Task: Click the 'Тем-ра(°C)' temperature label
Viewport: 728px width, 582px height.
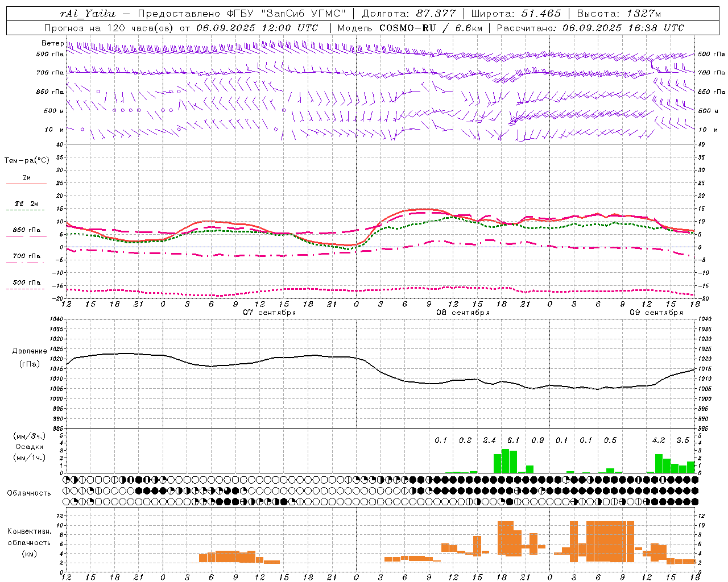Action: coord(27,161)
